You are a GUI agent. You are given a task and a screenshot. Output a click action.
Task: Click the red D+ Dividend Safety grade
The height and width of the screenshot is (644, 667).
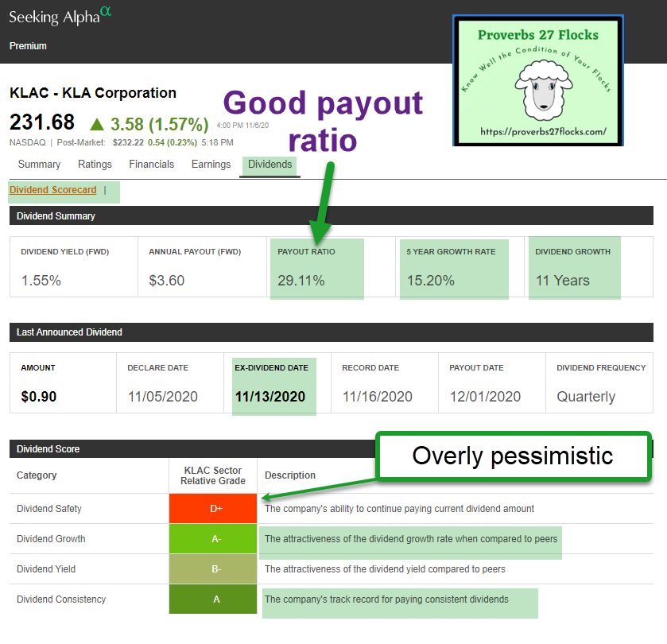(213, 509)
